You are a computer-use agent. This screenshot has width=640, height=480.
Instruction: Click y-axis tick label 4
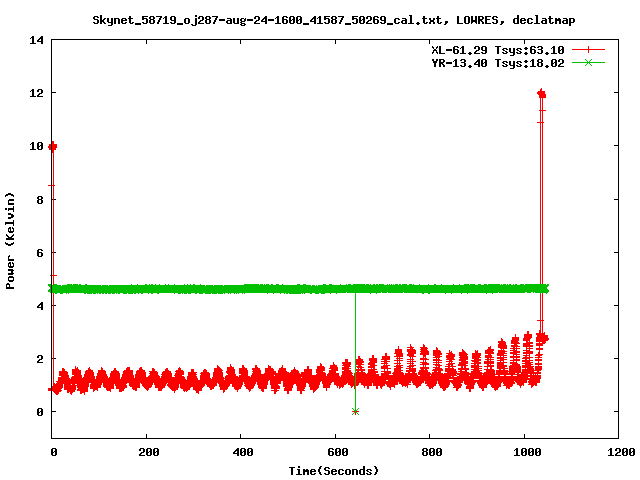40,306
